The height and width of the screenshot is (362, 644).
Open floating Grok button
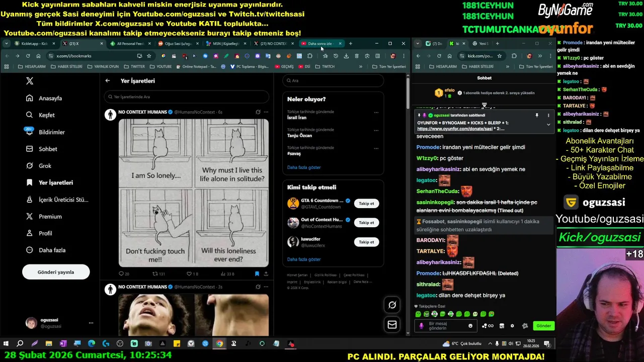[392, 305]
